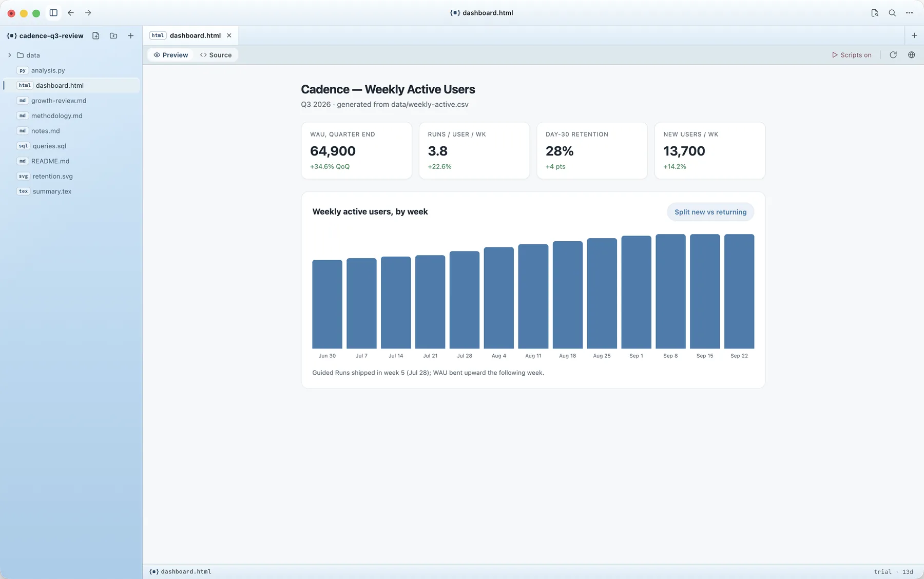Image resolution: width=924 pixels, height=579 pixels.
Task: Select the dashboard.html tab
Action: pyautogui.click(x=190, y=35)
